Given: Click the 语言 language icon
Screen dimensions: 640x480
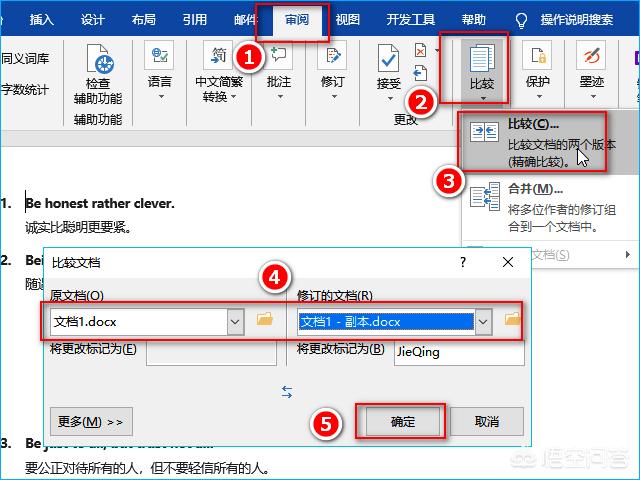Looking at the screenshot, I should 159,55.
